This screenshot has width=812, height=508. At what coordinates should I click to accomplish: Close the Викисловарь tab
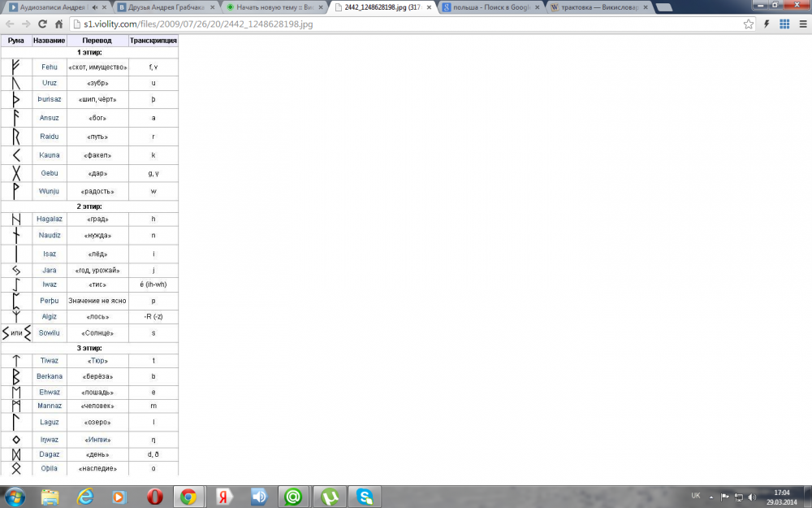tap(646, 7)
